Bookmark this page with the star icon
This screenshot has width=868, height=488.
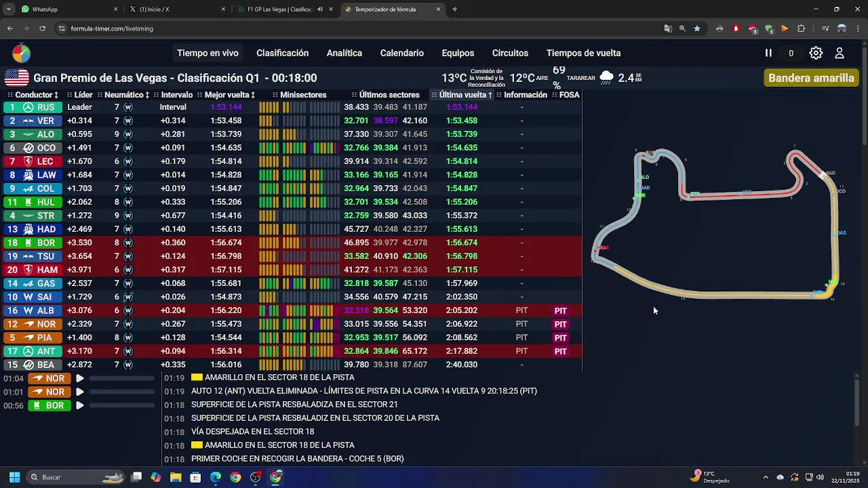(x=697, y=28)
